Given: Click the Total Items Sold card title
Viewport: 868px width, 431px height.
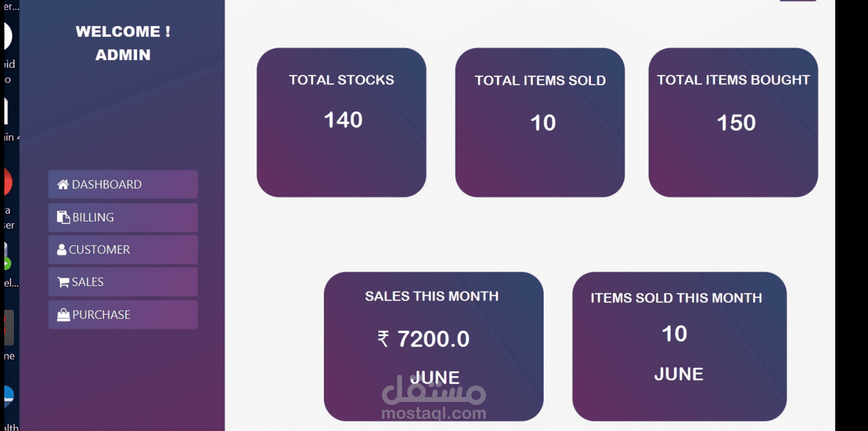Looking at the screenshot, I should pos(540,81).
